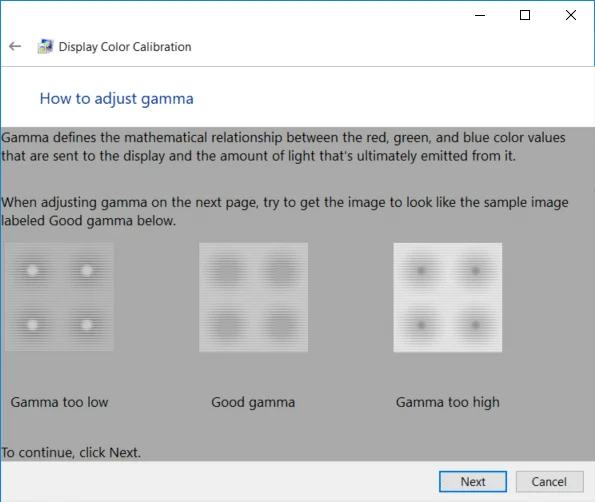Viewport: 595px width, 502px height.
Task: Select the Gamma too low sample image
Action: tap(59, 297)
